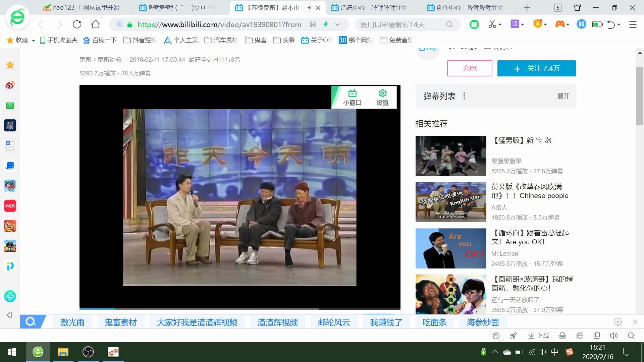Open the search bar settings gear at bottom
The width and height of the screenshot is (644, 362).
pos(618,322)
